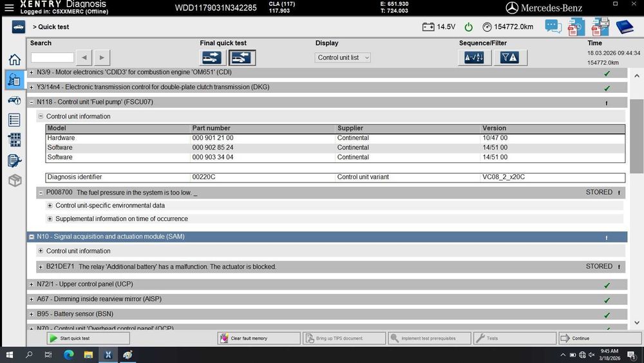Select Diagnosis identifier value 00220C
This screenshot has width=644, height=363.
tap(204, 177)
